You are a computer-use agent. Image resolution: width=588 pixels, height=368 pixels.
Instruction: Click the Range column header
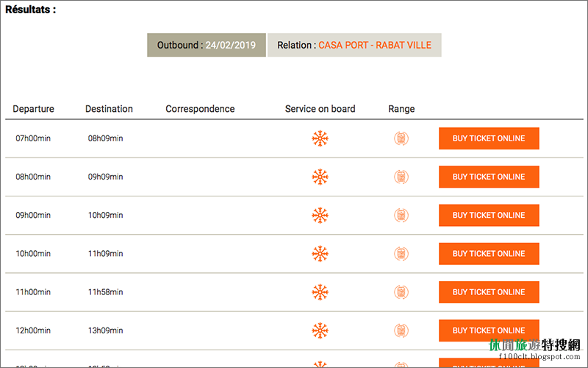[x=401, y=109]
